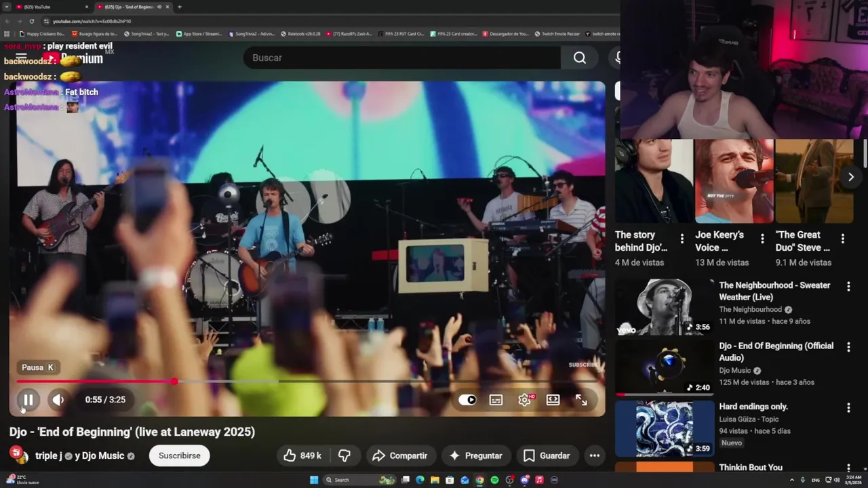Open the Joe Keery's Voice short thumbnail

734,181
